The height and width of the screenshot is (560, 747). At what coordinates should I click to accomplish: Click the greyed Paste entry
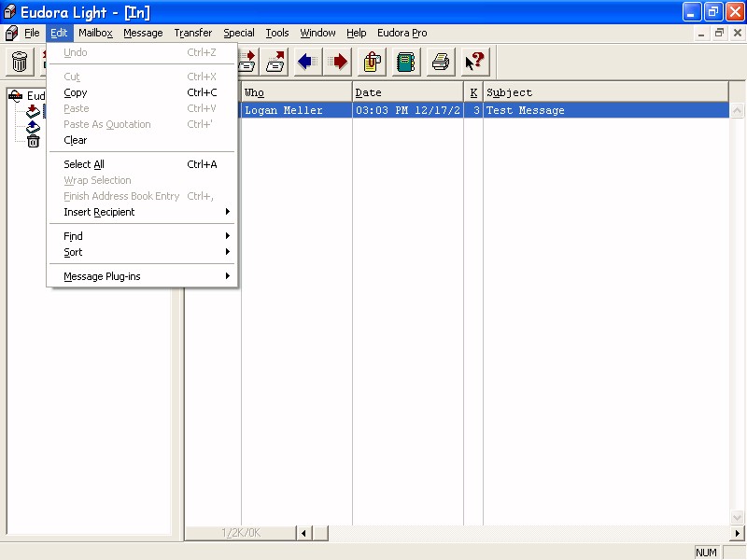coord(142,108)
